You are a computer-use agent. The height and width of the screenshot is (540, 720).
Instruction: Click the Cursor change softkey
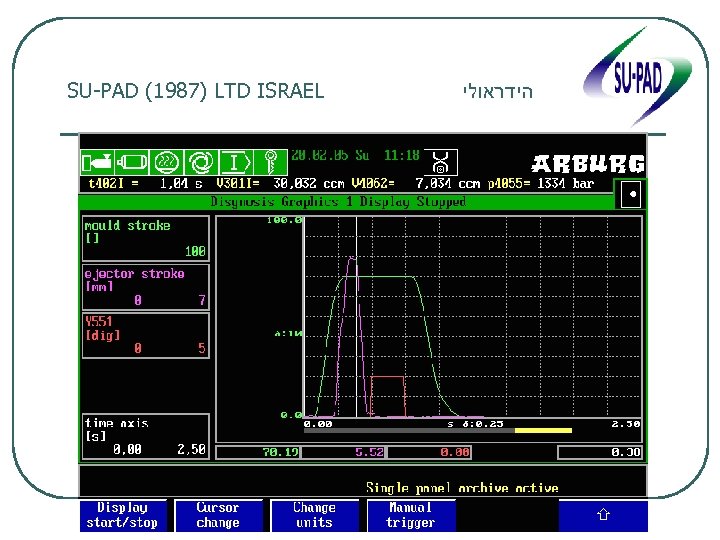pyautogui.click(x=218, y=516)
